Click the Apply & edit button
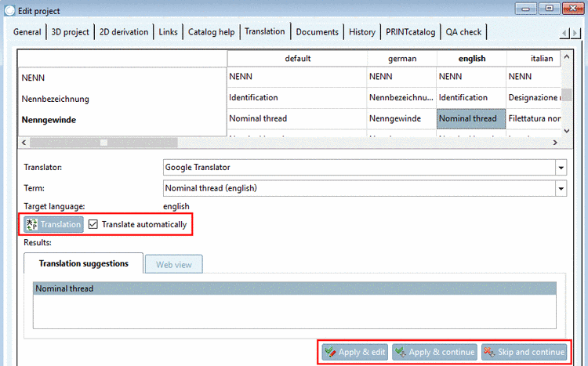588x366 pixels. [354, 352]
